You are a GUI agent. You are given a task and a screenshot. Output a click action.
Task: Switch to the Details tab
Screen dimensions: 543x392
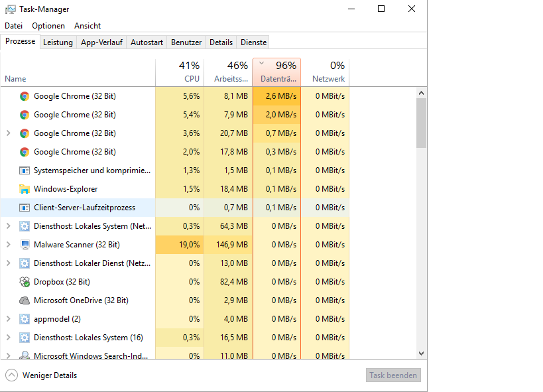click(x=221, y=42)
